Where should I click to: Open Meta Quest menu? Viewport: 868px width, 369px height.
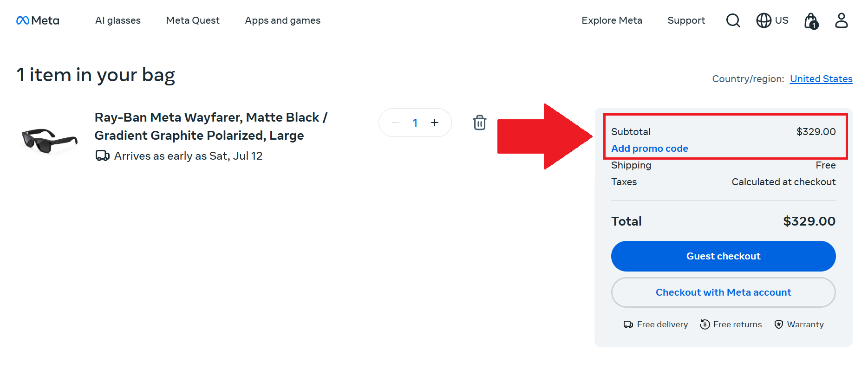(192, 20)
